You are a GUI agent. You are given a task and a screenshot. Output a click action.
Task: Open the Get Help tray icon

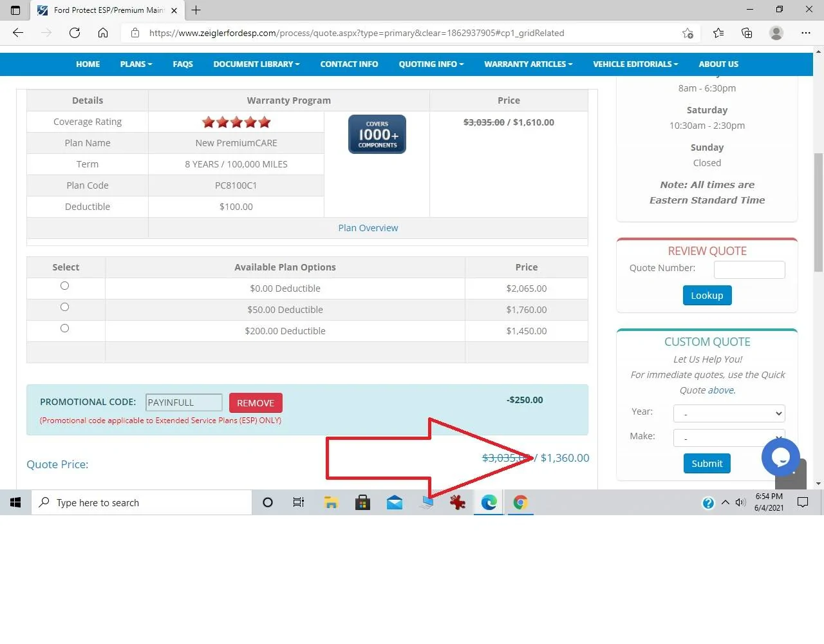(x=708, y=503)
